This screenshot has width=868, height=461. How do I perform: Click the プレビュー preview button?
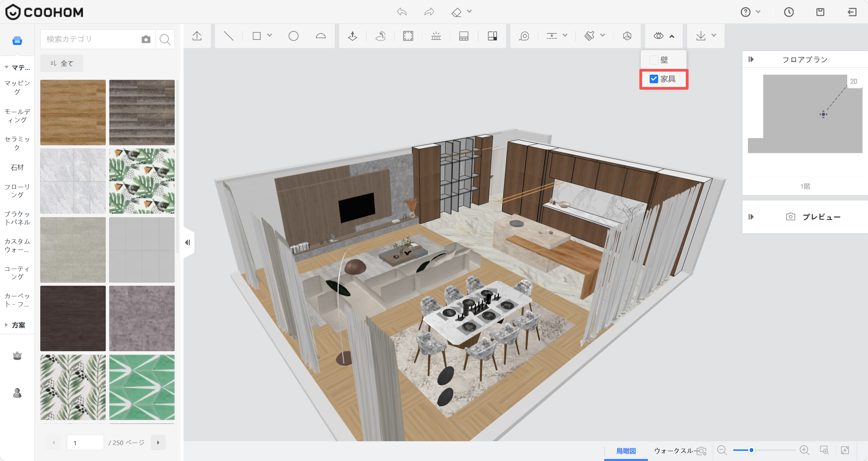813,217
